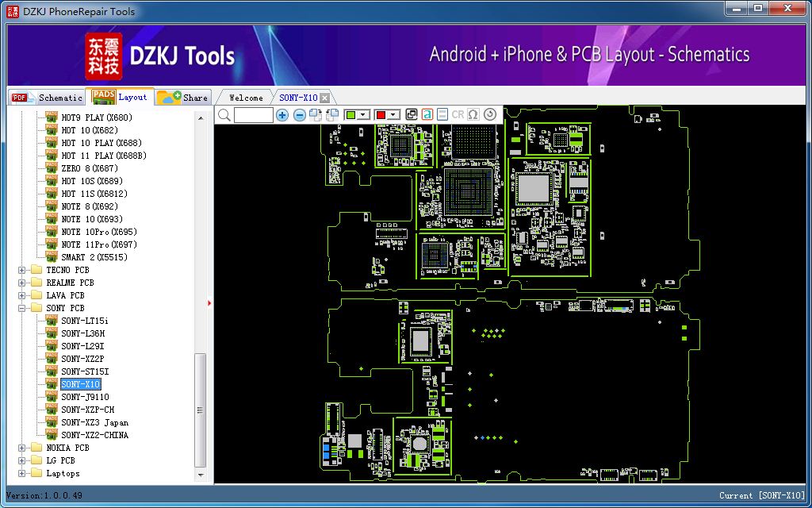Click the overlapping layers icon

click(x=412, y=114)
